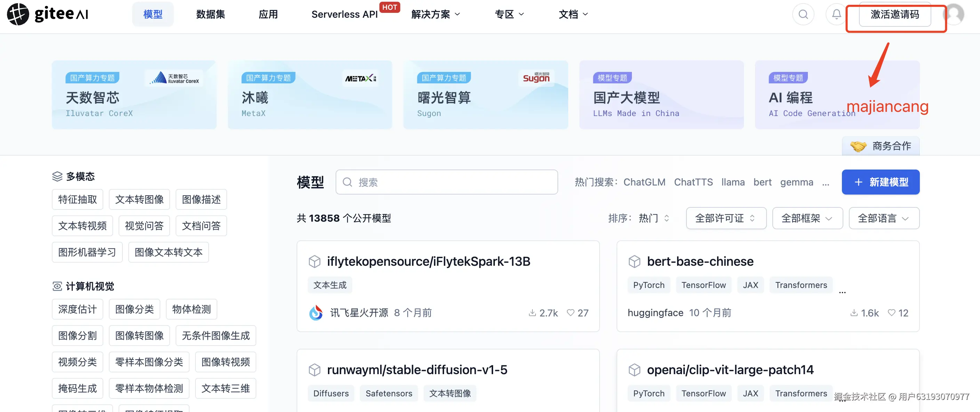Toggle the 视觉问答 filter tag

point(144,226)
